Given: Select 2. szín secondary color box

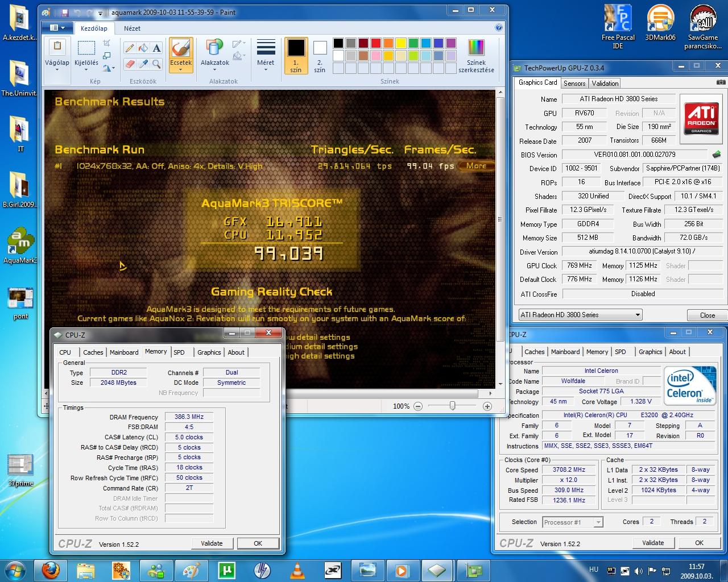Looking at the screenshot, I should pos(320,56).
